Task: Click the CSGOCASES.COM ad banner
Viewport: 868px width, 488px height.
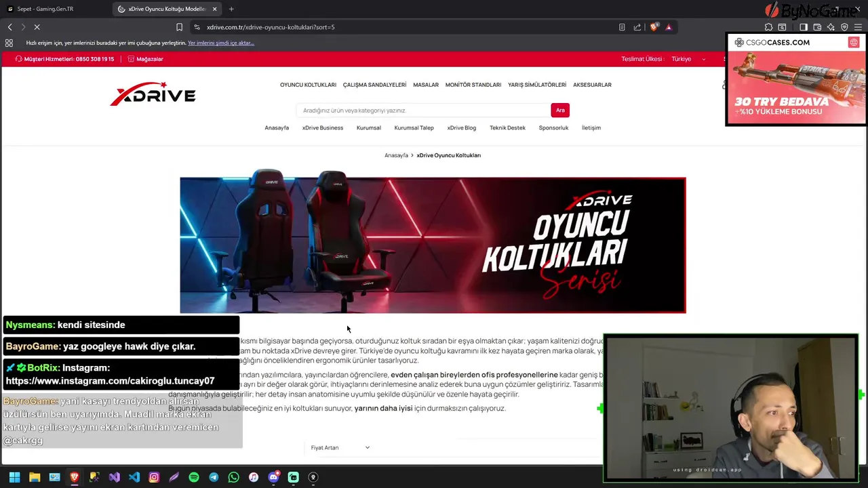Action: coord(796,79)
